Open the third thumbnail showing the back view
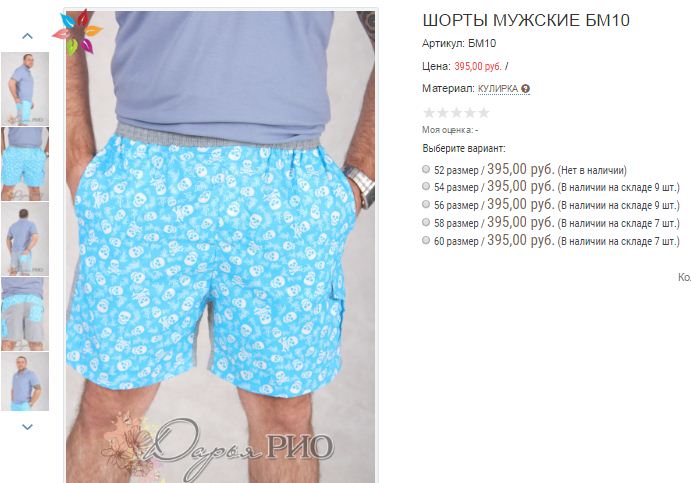Screen dimensions: 691x483 [25, 239]
